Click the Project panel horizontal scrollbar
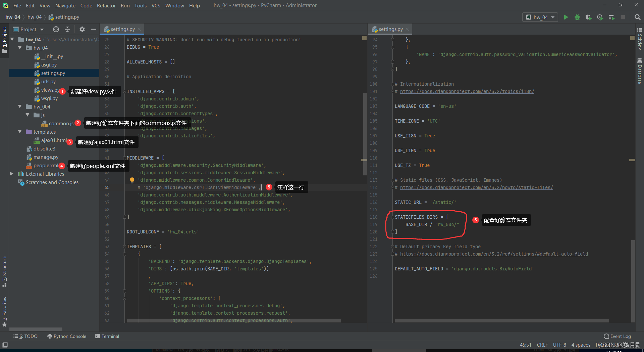This screenshot has width=644, height=352. click(x=36, y=329)
